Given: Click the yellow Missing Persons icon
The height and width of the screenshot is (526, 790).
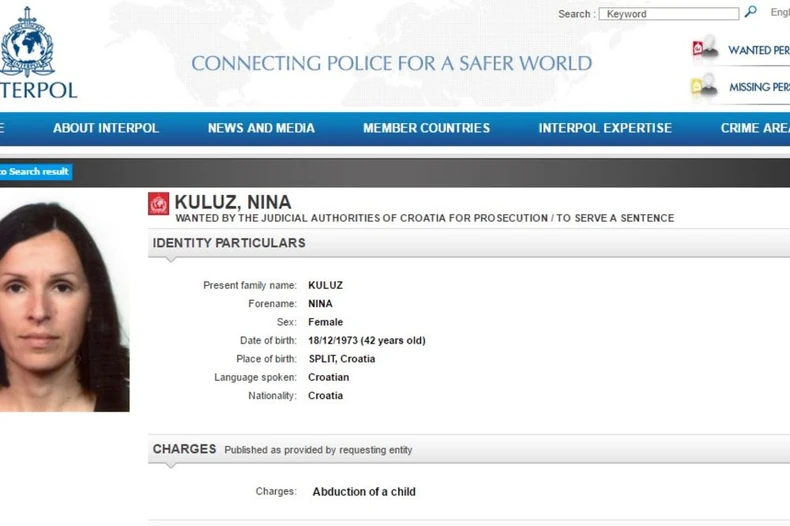Looking at the screenshot, I should pyautogui.click(x=704, y=87).
